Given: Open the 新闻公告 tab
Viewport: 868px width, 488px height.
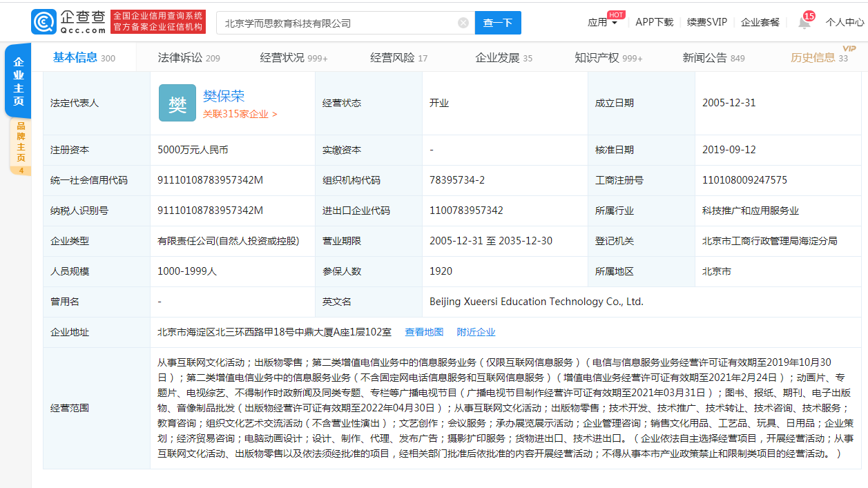Looking at the screenshot, I should click(x=713, y=58).
